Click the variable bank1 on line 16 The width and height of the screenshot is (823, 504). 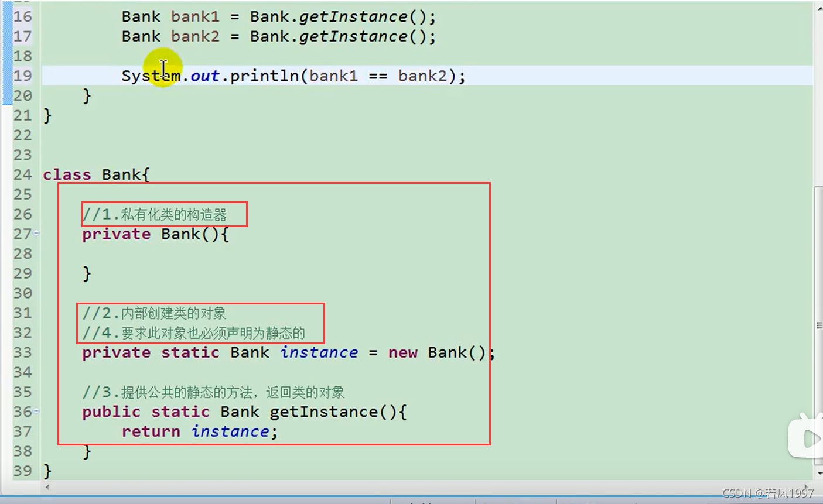pyautogui.click(x=195, y=16)
